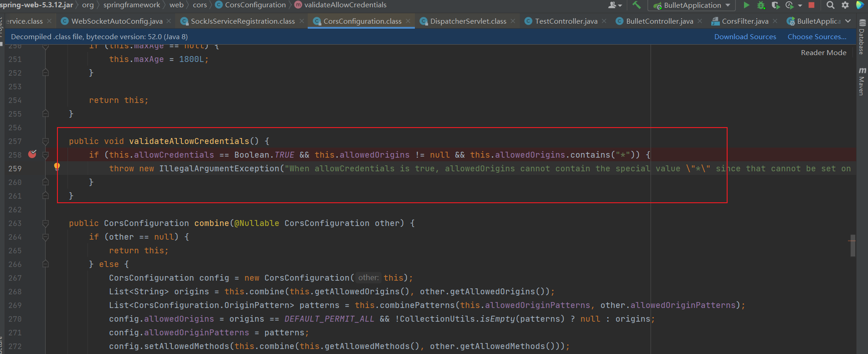Click fold end marker at line 261
868x354 pixels.
pos(46,195)
